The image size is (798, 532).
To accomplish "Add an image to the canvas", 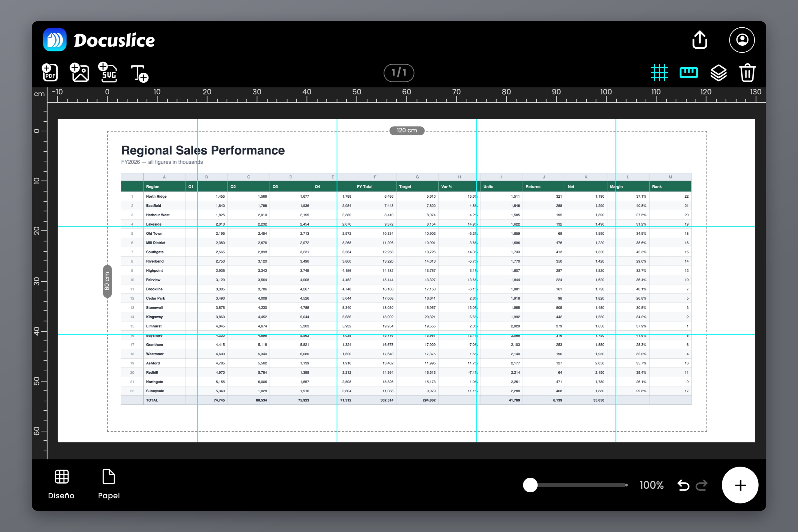I will click(x=79, y=72).
